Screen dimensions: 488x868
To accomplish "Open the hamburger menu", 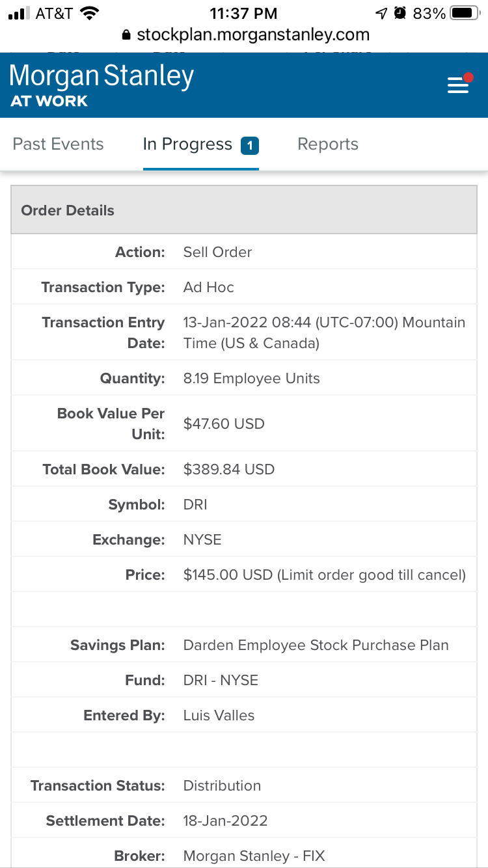I will pos(458,85).
